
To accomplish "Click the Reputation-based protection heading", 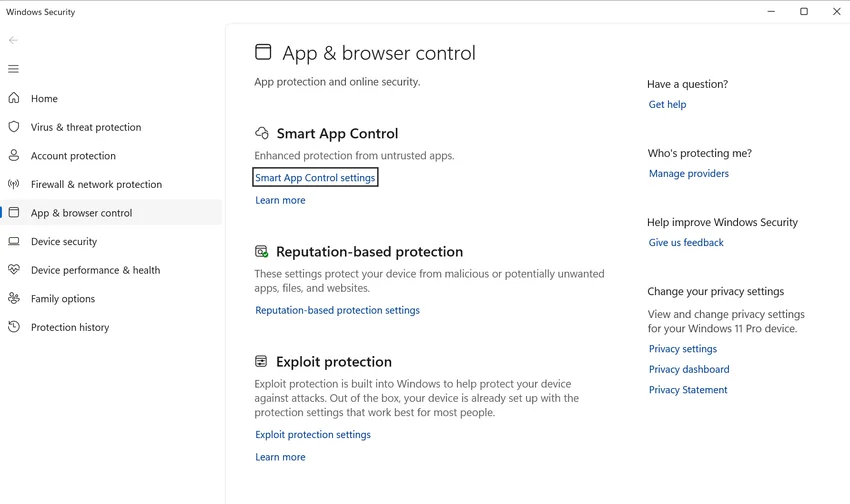I will (369, 251).
